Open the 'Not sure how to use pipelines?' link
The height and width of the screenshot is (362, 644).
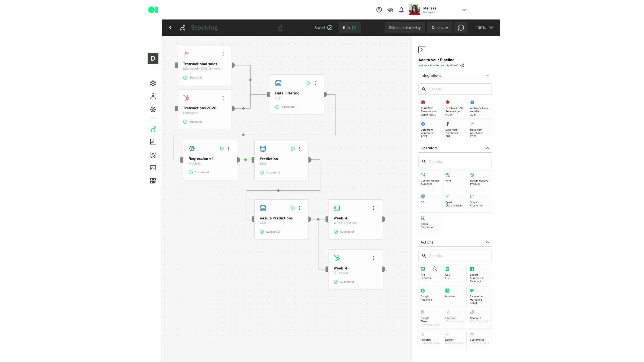[x=438, y=65]
